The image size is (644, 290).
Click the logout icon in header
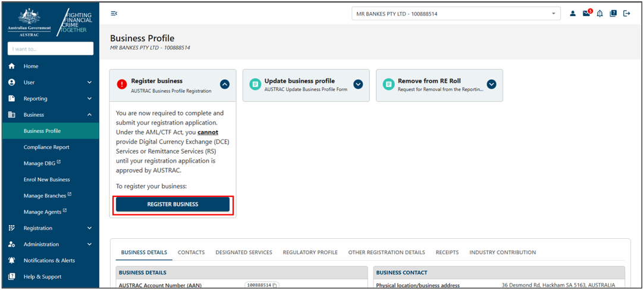(x=627, y=14)
